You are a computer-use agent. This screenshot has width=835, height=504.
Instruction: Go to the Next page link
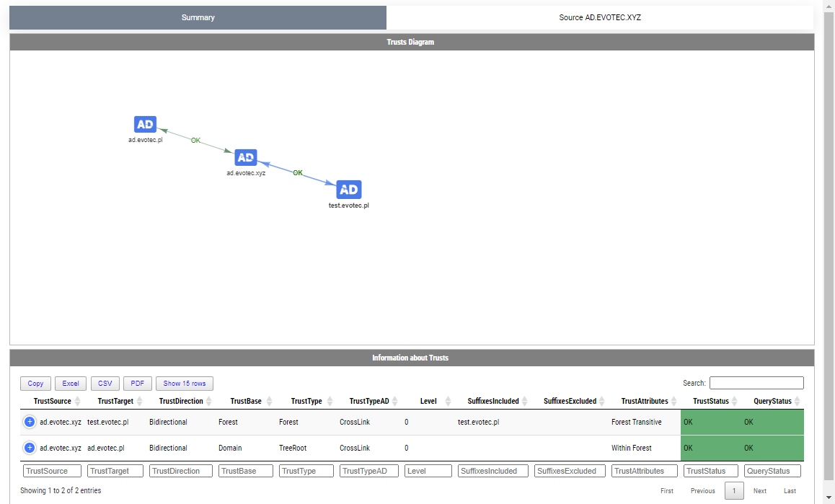coord(760,491)
